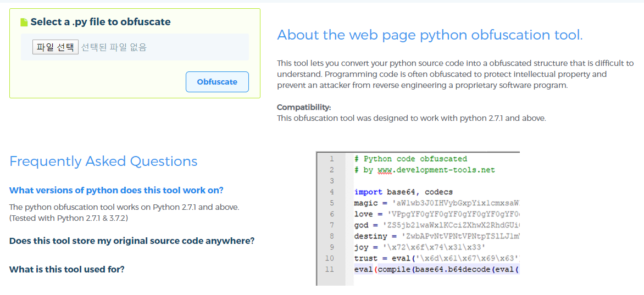
Task: Expand 'What versions of python does this tool work on?'
Action: click(116, 191)
